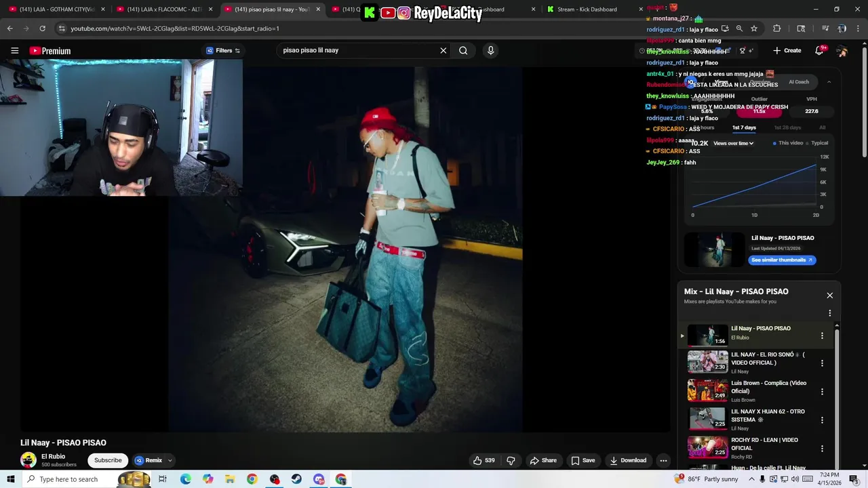Close the pisao pisao lil naay tab
This screenshot has height=488, width=868.
[318, 9]
